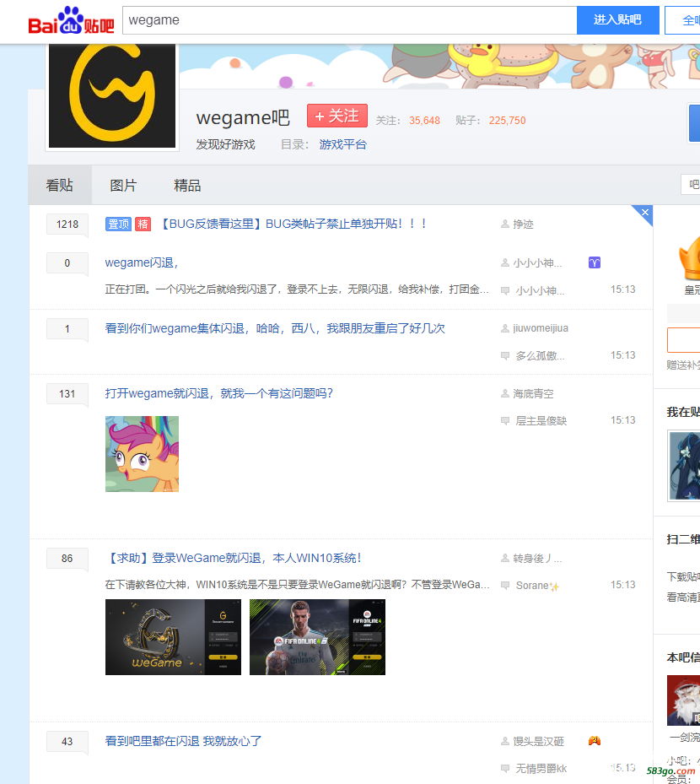700x784 pixels.
Task: Open the 游戏平台 directory link
Action: [x=343, y=144]
